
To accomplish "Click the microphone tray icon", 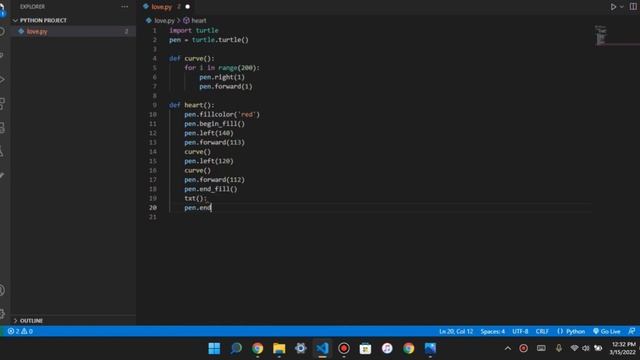I will click(x=558, y=348).
